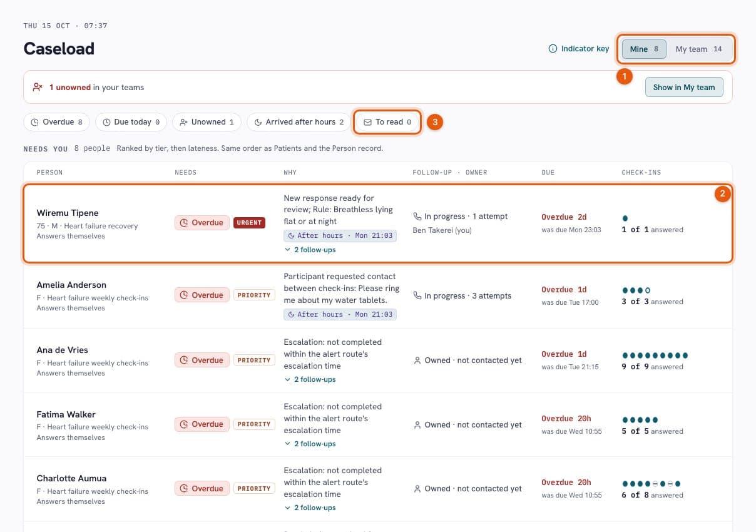Click check-in dots for Charlotte Aumua

651,484
